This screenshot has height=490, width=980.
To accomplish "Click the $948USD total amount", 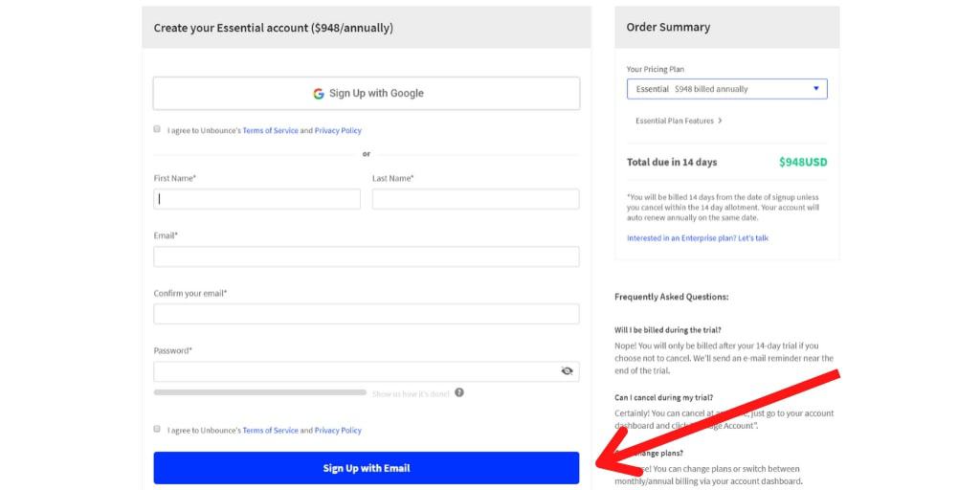I will tap(803, 162).
